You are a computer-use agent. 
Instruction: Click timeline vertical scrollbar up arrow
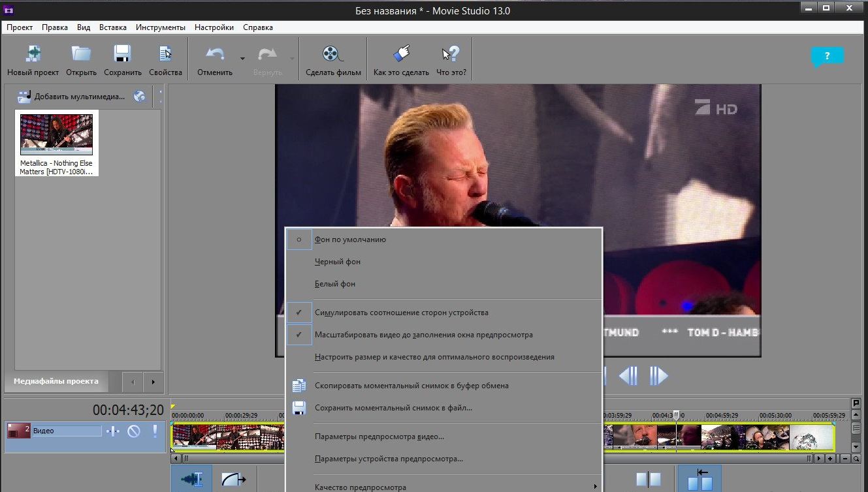[x=856, y=415]
